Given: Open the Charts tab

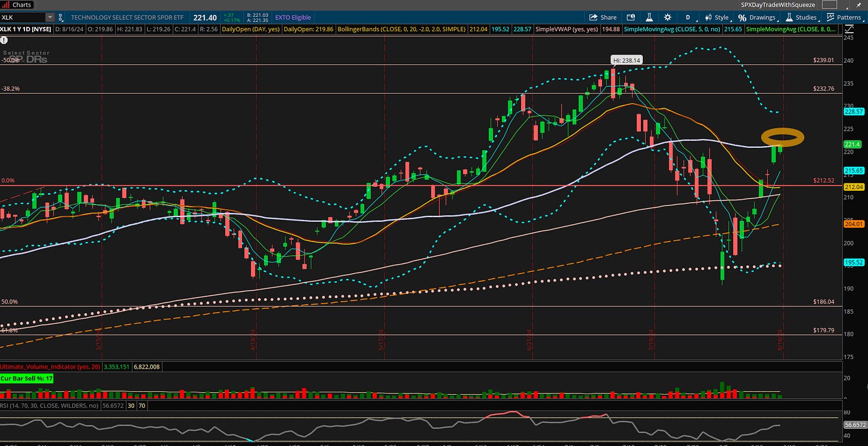Looking at the screenshot, I should pyautogui.click(x=17, y=4).
